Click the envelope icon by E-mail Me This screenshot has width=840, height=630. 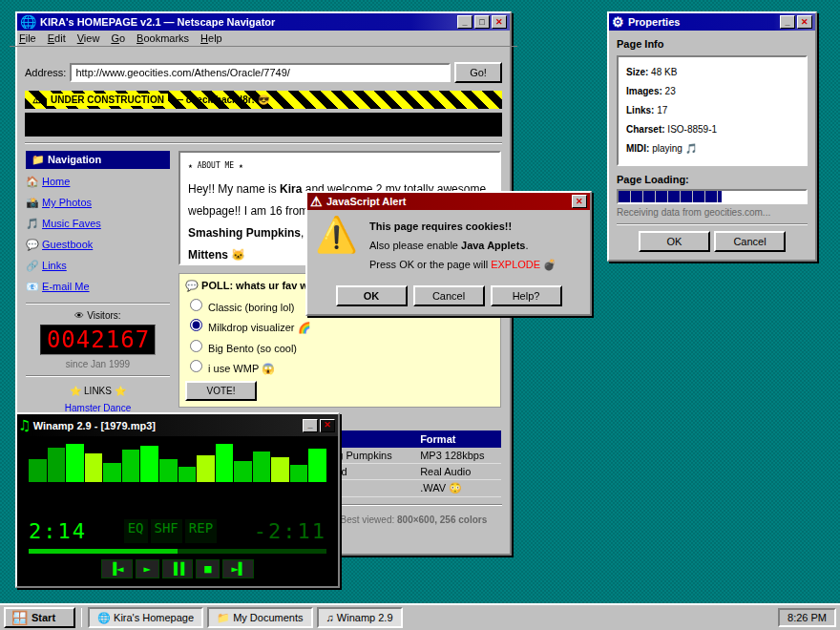[32, 286]
